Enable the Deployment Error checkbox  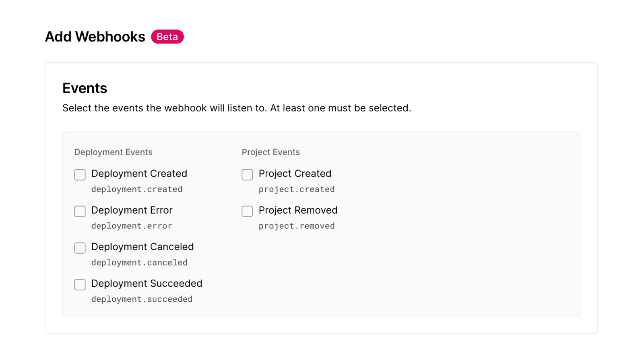(80, 211)
